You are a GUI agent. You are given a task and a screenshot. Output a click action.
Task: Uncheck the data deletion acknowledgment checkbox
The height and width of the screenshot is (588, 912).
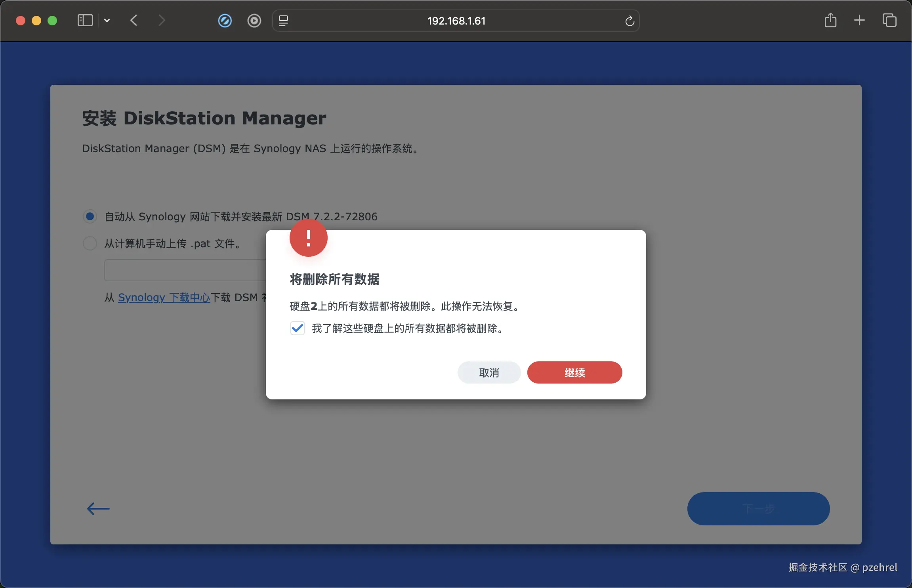pyautogui.click(x=298, y=328)
